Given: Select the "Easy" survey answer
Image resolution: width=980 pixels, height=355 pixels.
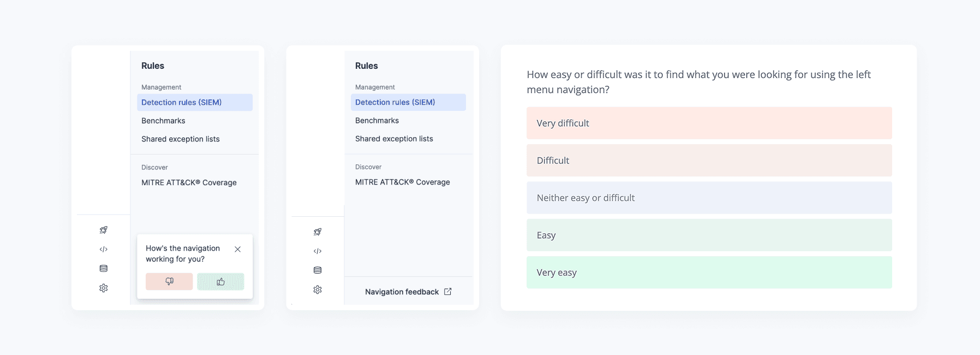Looking at the screenshot, I should coord(709,235).
